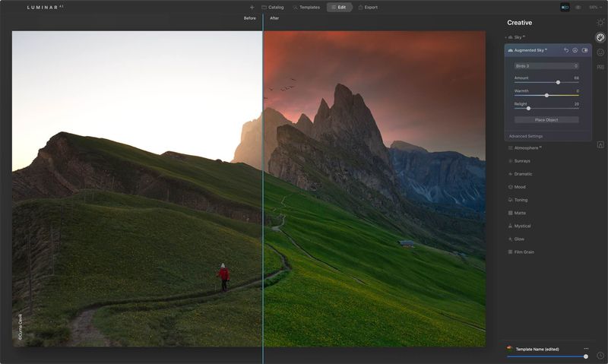Expand the Toning tool
The image size is (608, 364).
pyautogui.click(x=518, y=200)
